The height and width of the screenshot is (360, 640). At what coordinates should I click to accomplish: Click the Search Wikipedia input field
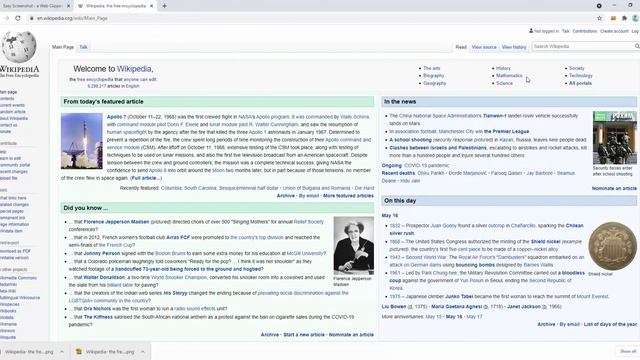(x=582, y=46)
